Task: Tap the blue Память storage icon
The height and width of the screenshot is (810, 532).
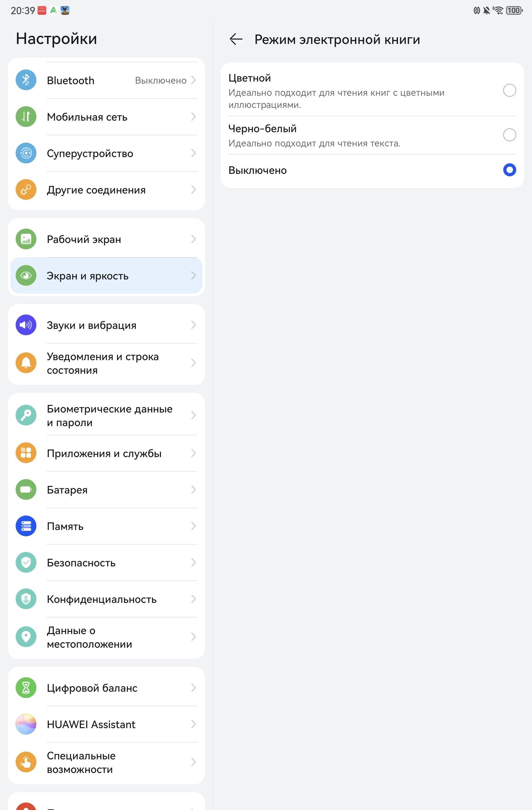Action: click(x=26, y=526)
